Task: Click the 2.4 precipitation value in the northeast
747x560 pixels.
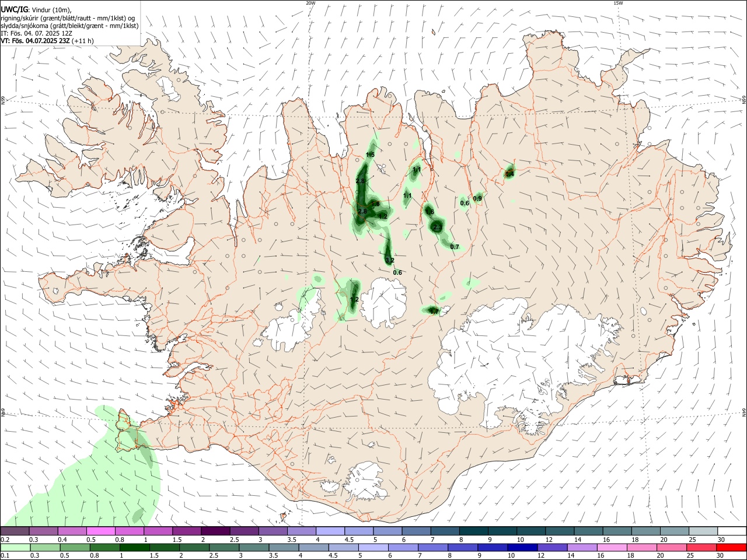Action: click(x=509, y=173)
